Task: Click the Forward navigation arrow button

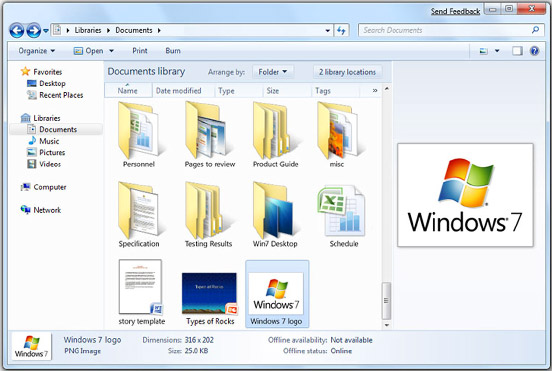Action: click(x=34, y=30)
